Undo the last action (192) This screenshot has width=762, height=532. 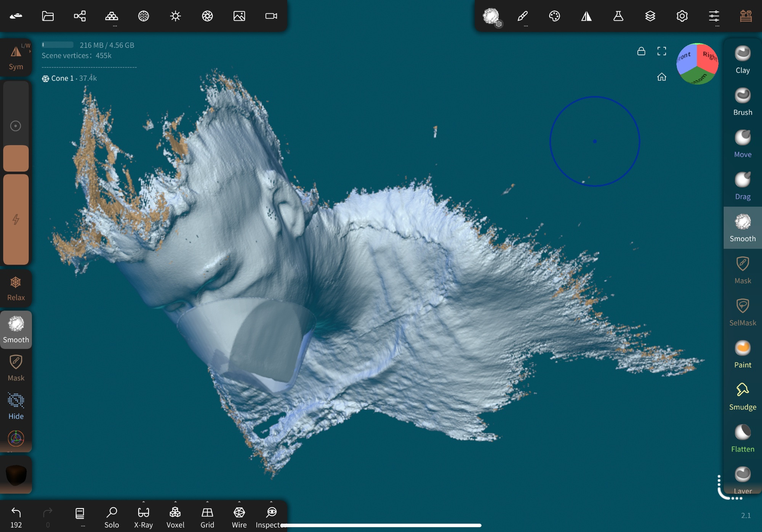pyautogui.click(x=16, y=517)
